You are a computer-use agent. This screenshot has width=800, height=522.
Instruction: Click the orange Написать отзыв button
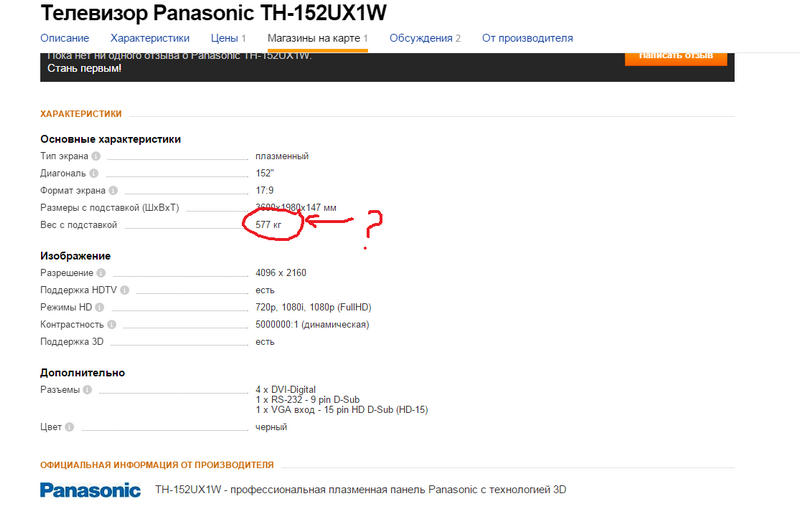pyautogui.click(x=676, y=58)
